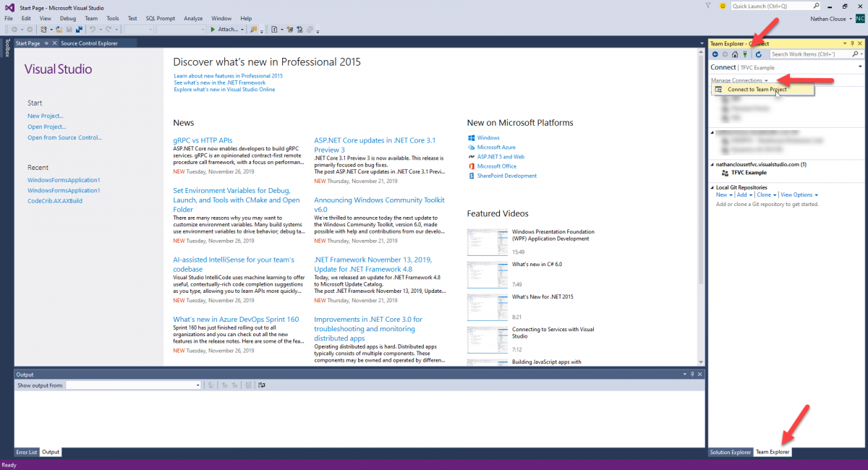Open the Debug menu

[68, 18]
